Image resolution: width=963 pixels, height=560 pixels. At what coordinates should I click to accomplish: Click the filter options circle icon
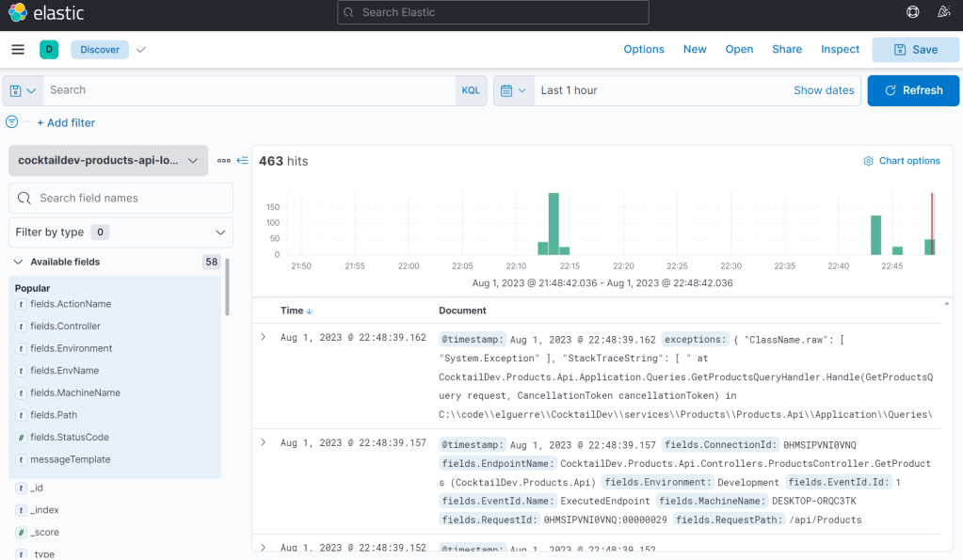12,122
